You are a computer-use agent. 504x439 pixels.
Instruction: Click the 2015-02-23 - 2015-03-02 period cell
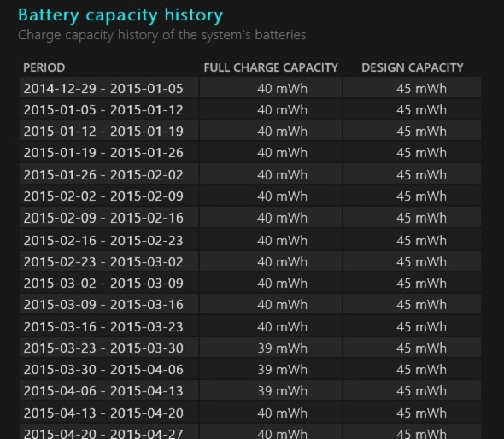click(103, 262)
